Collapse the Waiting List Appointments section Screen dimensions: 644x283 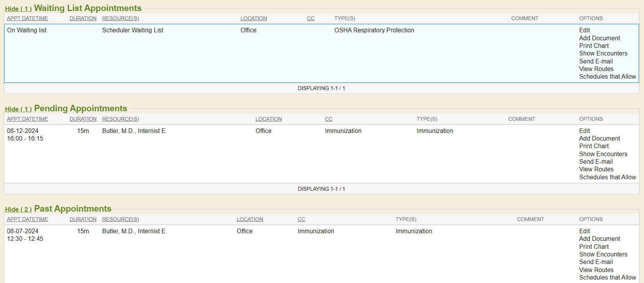tap(18, 9)
